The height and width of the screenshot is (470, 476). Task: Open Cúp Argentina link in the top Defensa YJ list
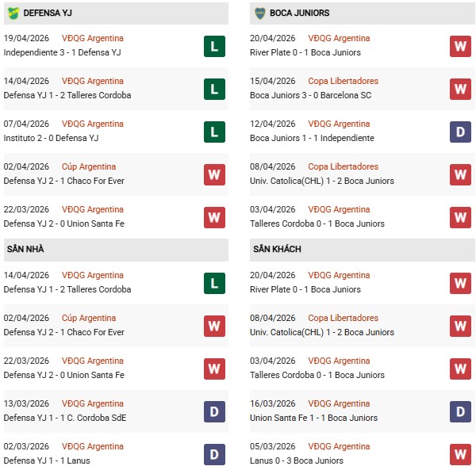89,166
